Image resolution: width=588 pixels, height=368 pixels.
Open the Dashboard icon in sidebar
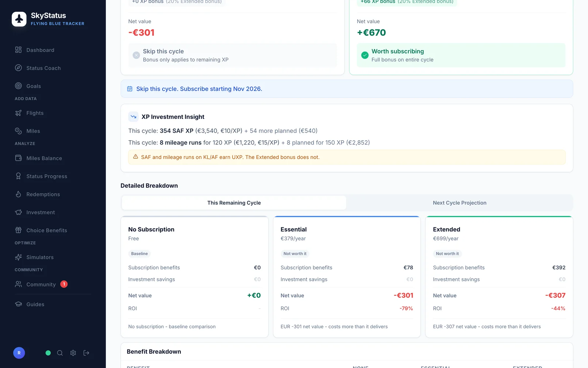click(x=18, y=50)
